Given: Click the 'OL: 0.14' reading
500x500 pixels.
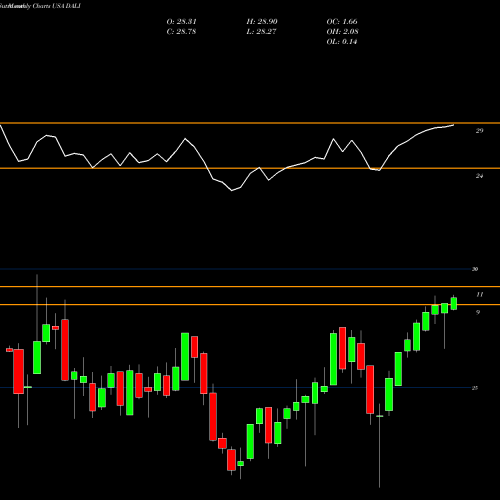Looking at the screenshot, I should 342,42.
